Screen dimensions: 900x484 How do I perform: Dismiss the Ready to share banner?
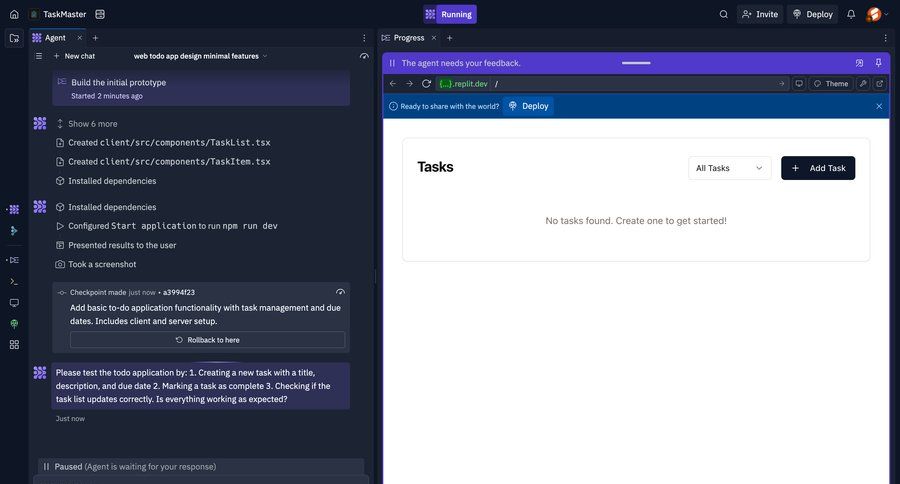click(879, 106)
